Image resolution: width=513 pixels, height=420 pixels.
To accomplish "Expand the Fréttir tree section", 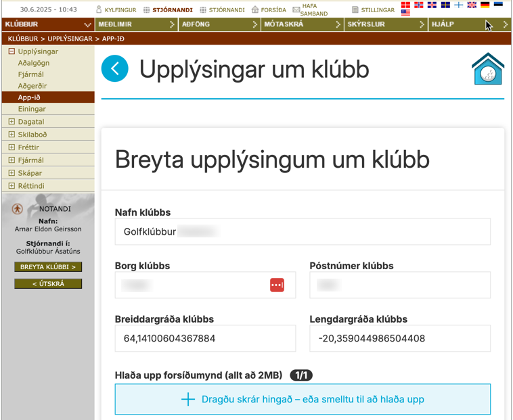I will coord(12,147).
